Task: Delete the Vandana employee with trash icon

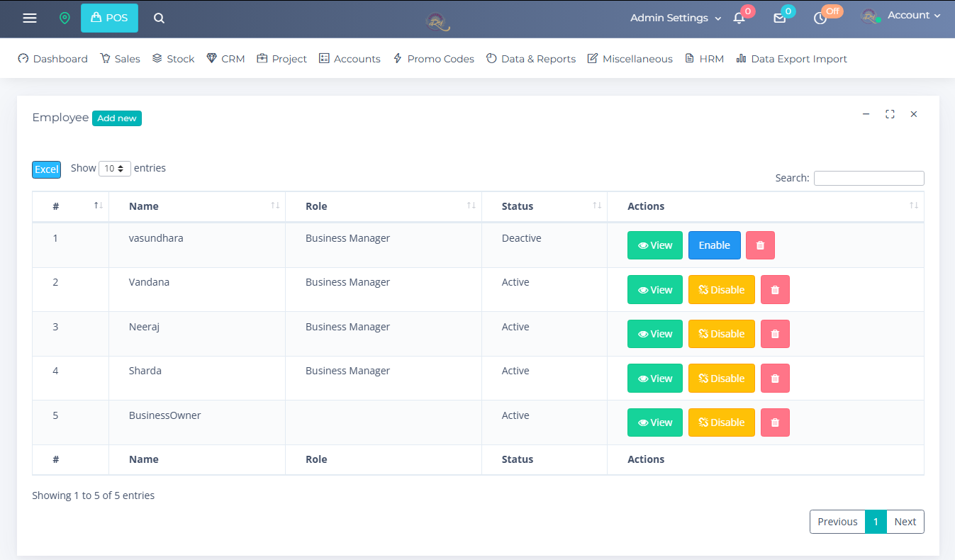Action: pyautogui.click(x=775, y=290)
